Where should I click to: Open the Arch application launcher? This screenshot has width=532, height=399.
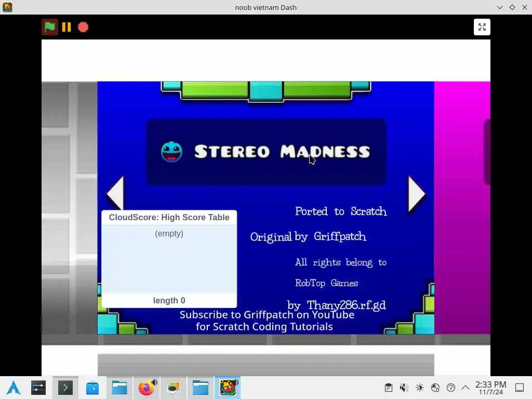click(14, 388)
